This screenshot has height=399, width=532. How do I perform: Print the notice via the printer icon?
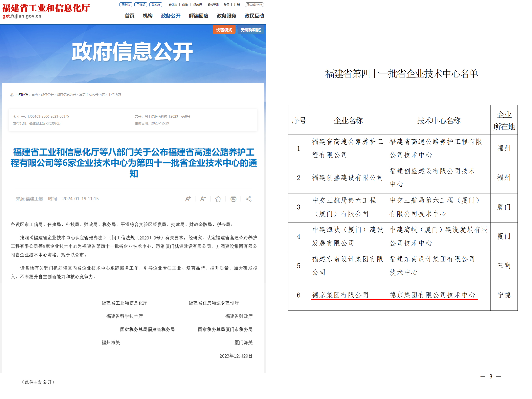(x=233, y=199)
